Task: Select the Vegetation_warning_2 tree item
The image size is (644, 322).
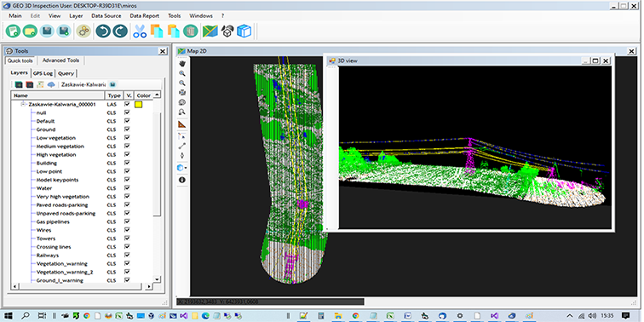Action: 65,272
